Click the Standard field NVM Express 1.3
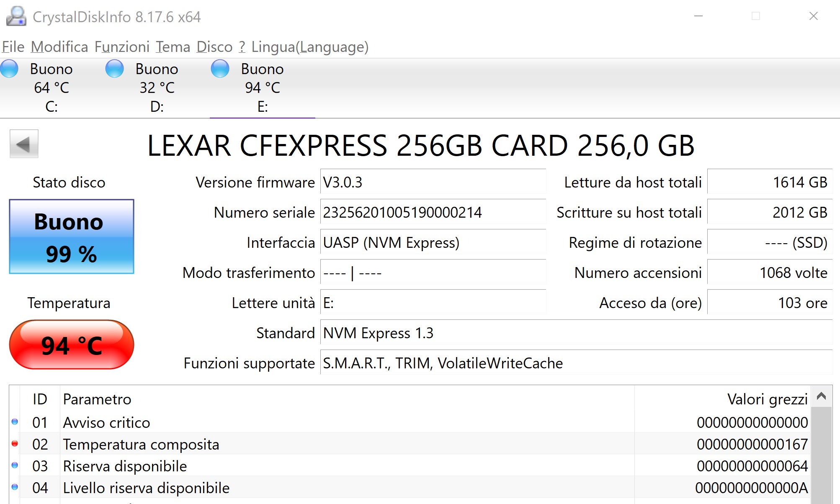This screenshot has width=840, height=504. [576, 333]
